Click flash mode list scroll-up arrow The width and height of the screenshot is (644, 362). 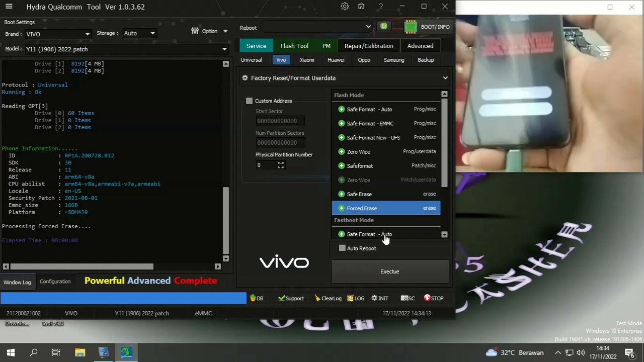pyautogui.click(x=444, y=94)
